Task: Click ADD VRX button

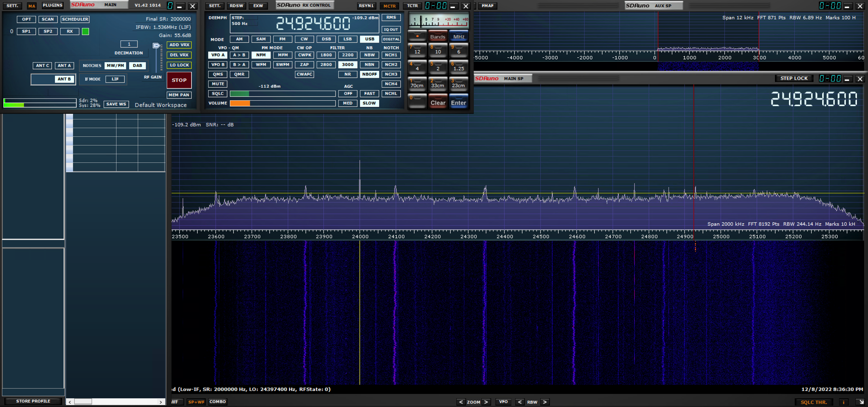Action: coord(179,45)
